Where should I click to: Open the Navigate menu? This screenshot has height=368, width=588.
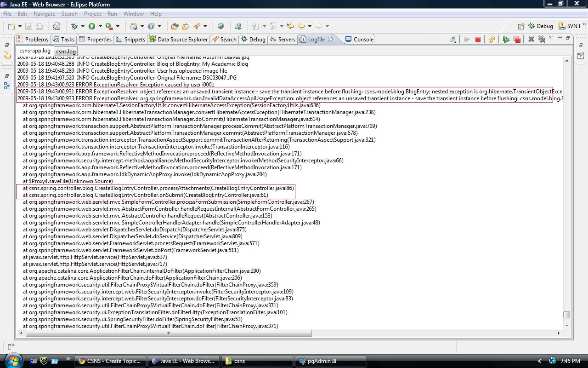coord(44,14)
